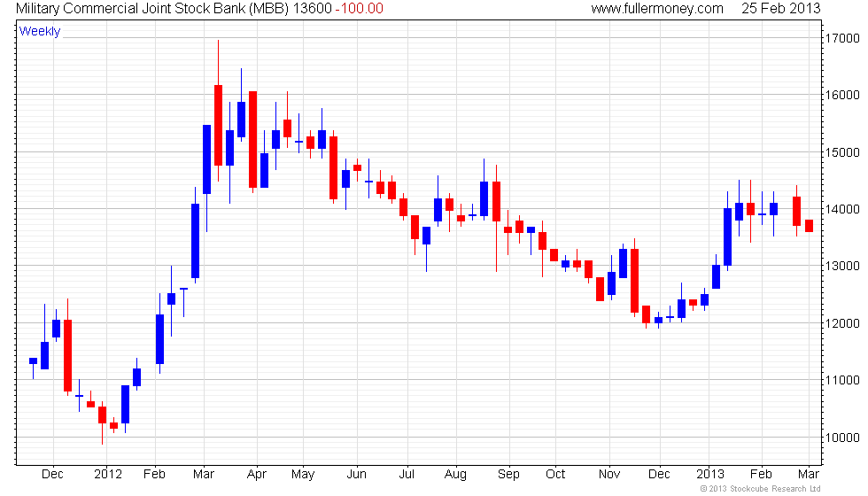Screen dimensions: 868x496
Task: Click the May axis label
Action: coord(303,475)
